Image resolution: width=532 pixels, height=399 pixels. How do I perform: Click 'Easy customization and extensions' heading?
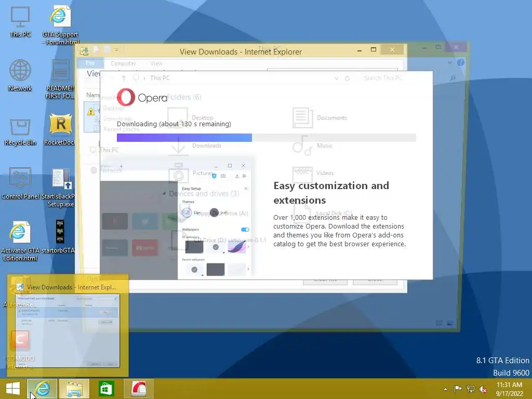click(x=331, y=193)
